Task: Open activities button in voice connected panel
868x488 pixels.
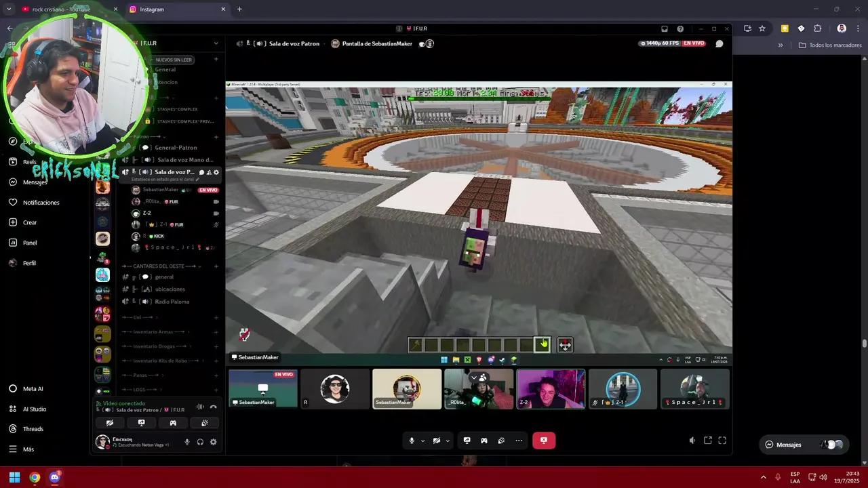Action: [x=173, y=423]
